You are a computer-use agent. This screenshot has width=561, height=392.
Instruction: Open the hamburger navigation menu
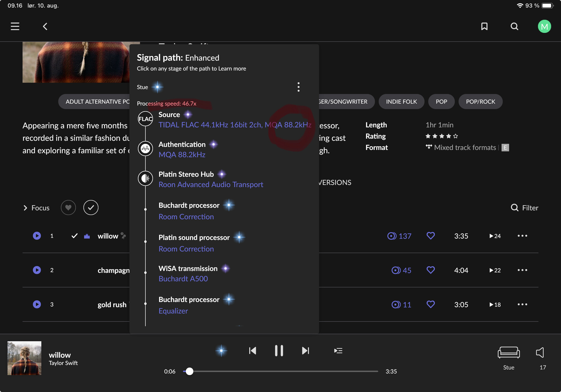click(15, 26)
